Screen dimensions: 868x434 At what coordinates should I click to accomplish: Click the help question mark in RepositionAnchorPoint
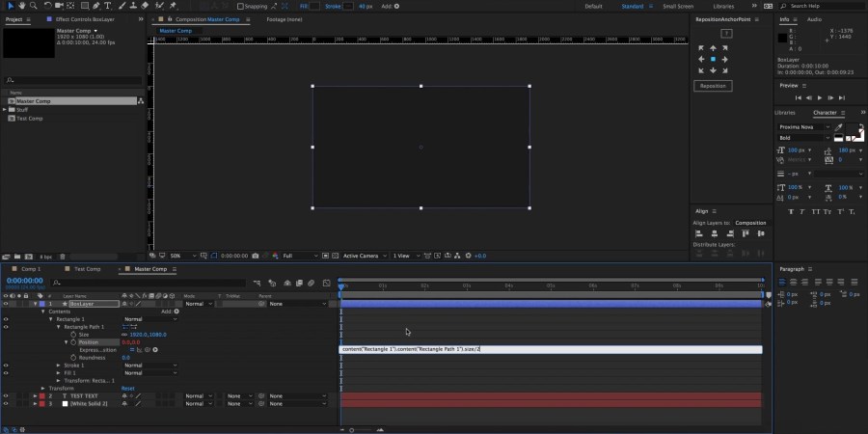coord(727,34)
